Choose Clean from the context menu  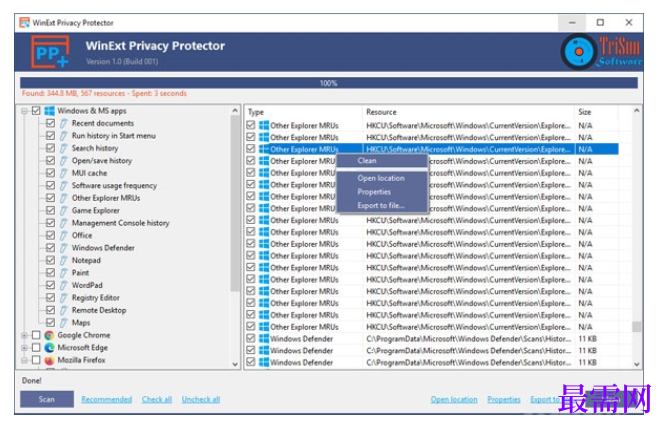(382, 161)
